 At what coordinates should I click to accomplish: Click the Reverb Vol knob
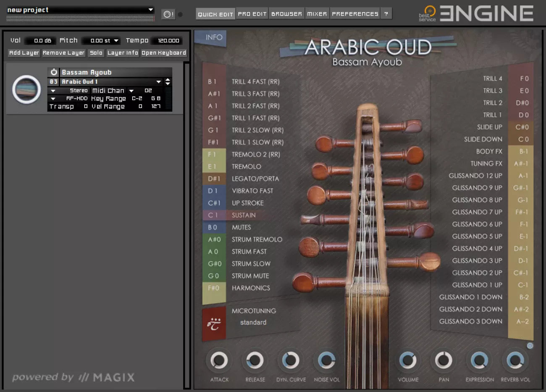[515, 360]
